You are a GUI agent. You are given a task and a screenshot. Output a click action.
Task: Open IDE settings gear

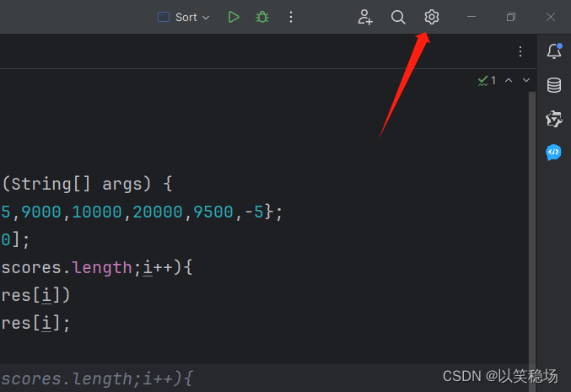[x=432, y=17]
